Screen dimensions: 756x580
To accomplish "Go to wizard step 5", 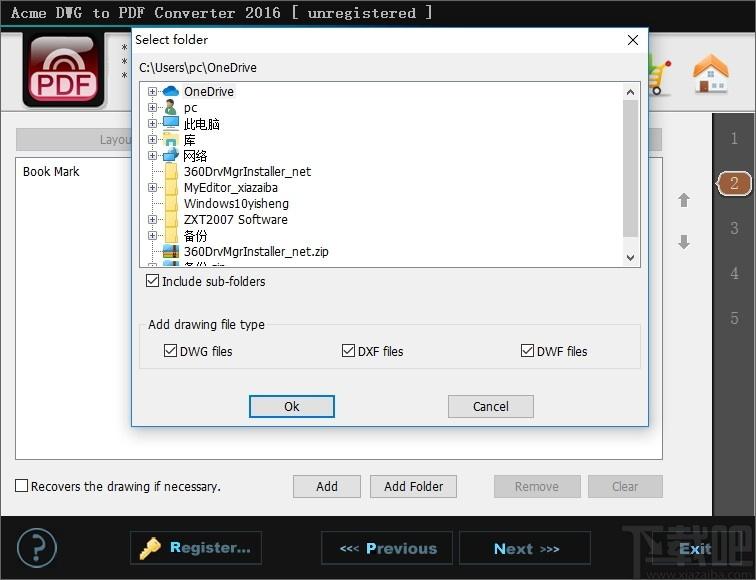I will click(734, 318).
